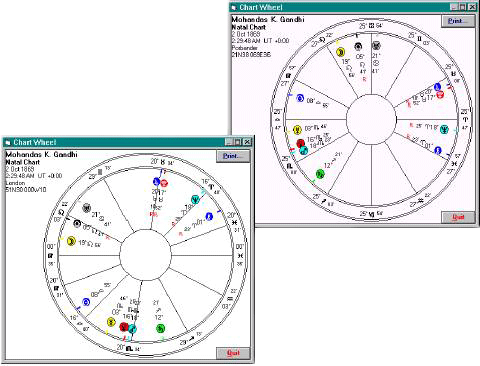Click Print in the London chart window

pyautogui.click(x=232, y=156)
